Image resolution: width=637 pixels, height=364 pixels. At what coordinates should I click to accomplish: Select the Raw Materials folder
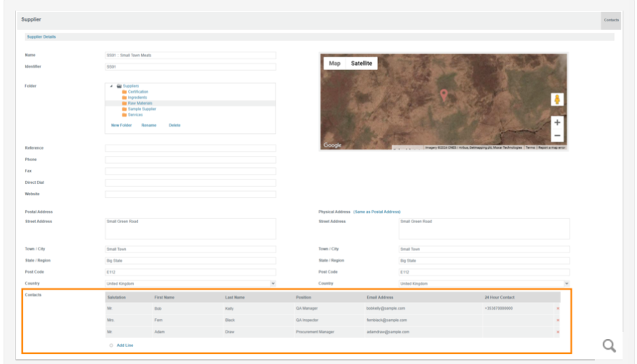140,103
